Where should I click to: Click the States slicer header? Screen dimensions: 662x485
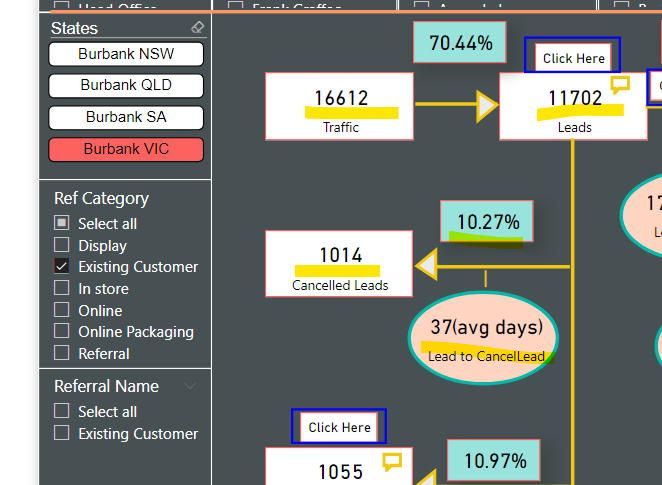pyautogui.click(x=74, y=28)
